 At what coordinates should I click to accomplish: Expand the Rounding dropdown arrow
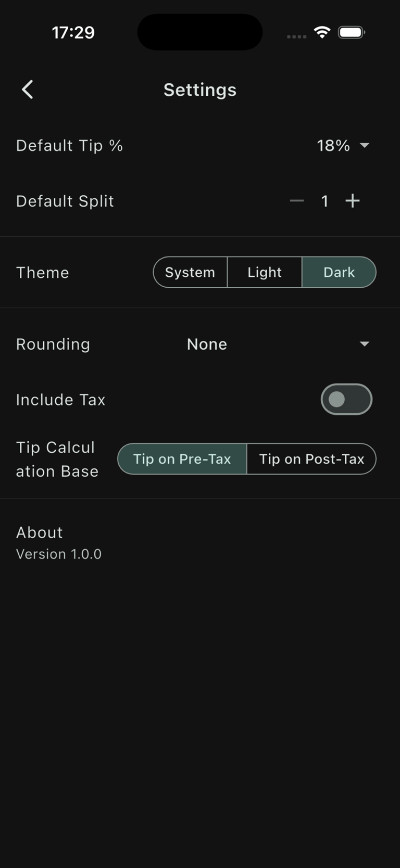365,344
